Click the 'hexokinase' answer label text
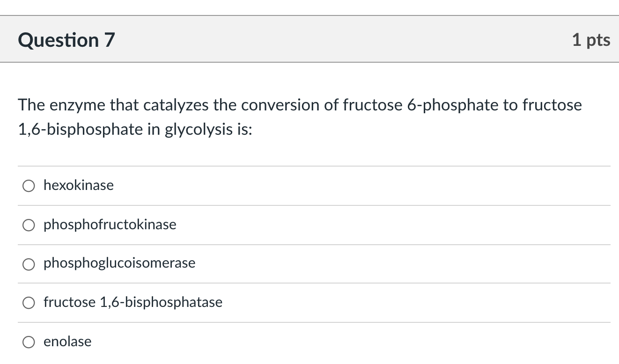 coord(79,185)
